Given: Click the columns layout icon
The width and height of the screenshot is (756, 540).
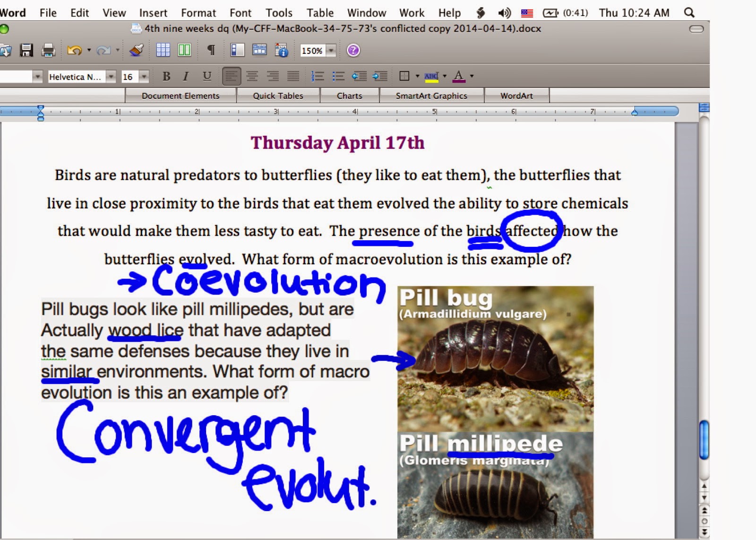Looking at the screenshot, I should [184, 50].
